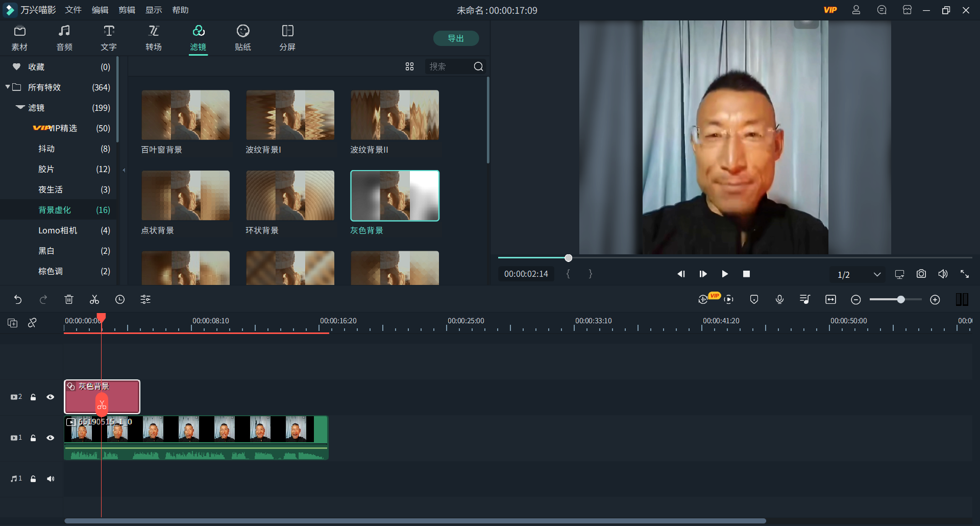Click the 导出 export button
Screen dimensions: 980x526
click(455, 38)
